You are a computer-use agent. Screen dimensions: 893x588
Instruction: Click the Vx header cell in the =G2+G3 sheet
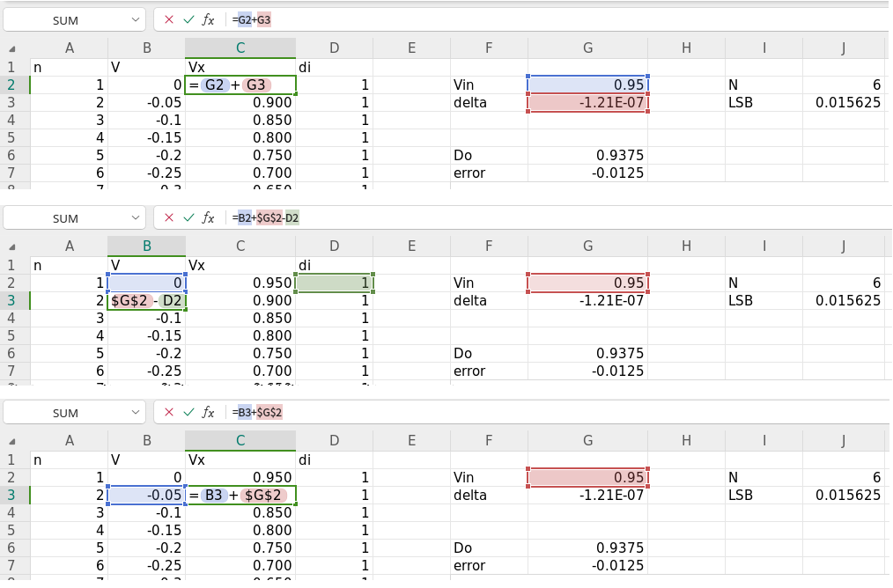coord(240,67)
